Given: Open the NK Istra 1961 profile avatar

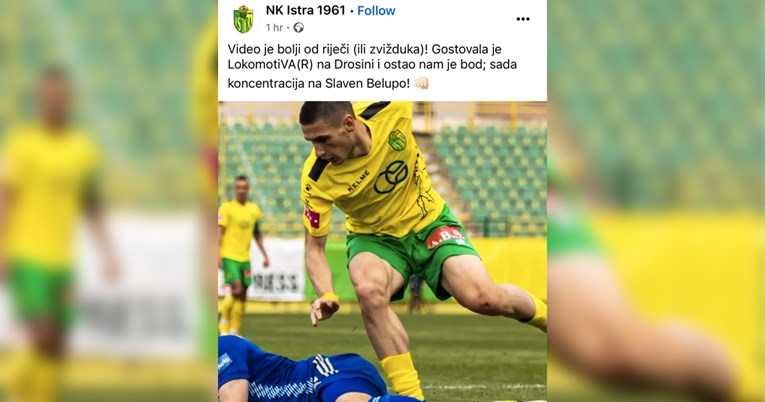Looking at the screenshot, I should 243,20.
